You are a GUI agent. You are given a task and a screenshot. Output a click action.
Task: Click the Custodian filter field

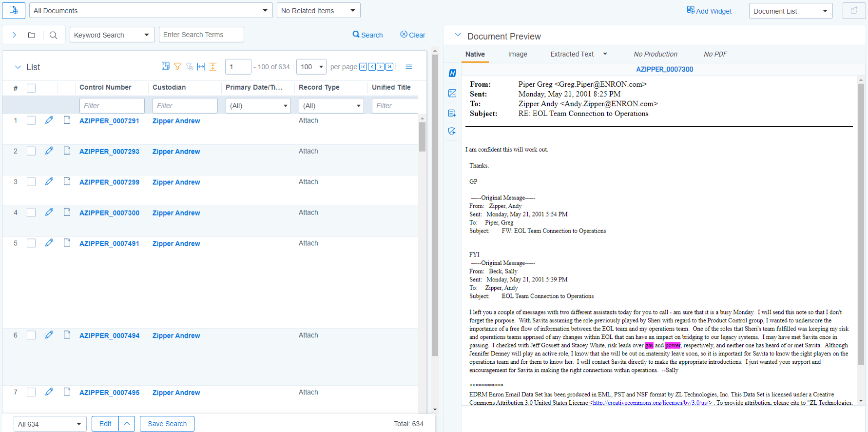(185, 106)
